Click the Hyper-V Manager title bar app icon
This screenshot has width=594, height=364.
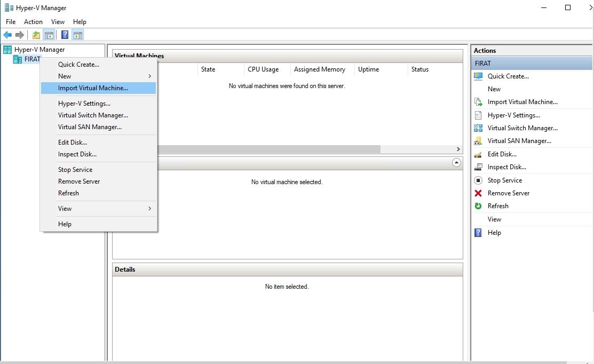point(9,7)
